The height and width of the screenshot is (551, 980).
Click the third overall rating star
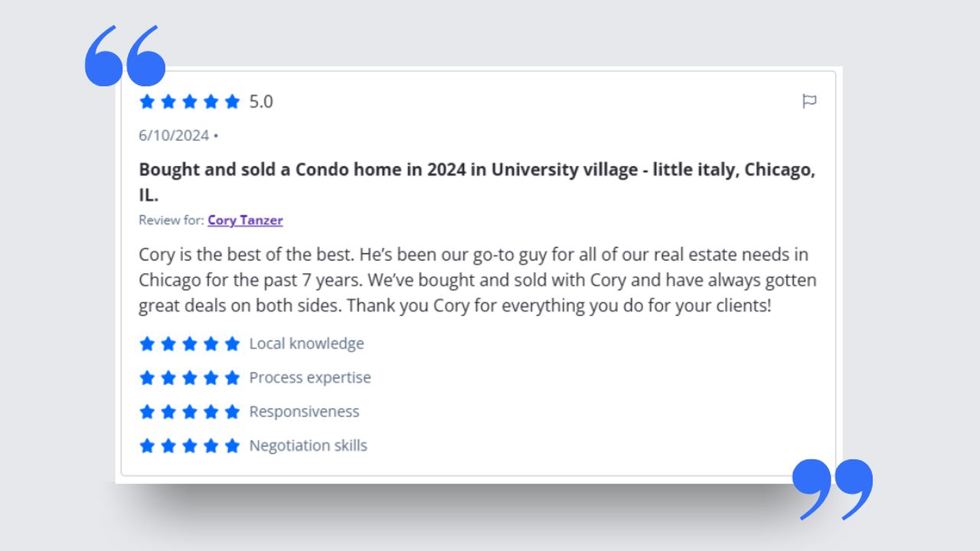click(190, 102)
